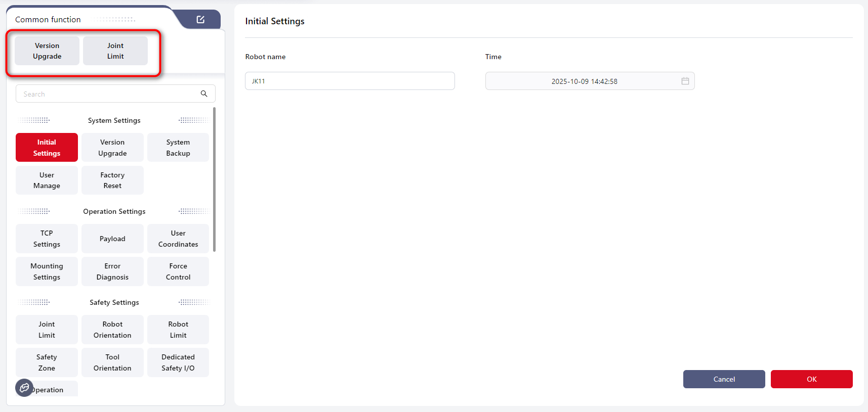Click the Robot name input field
Viewport: 868px width, 412px height.
pyautogui.click(x=350, y=81)
